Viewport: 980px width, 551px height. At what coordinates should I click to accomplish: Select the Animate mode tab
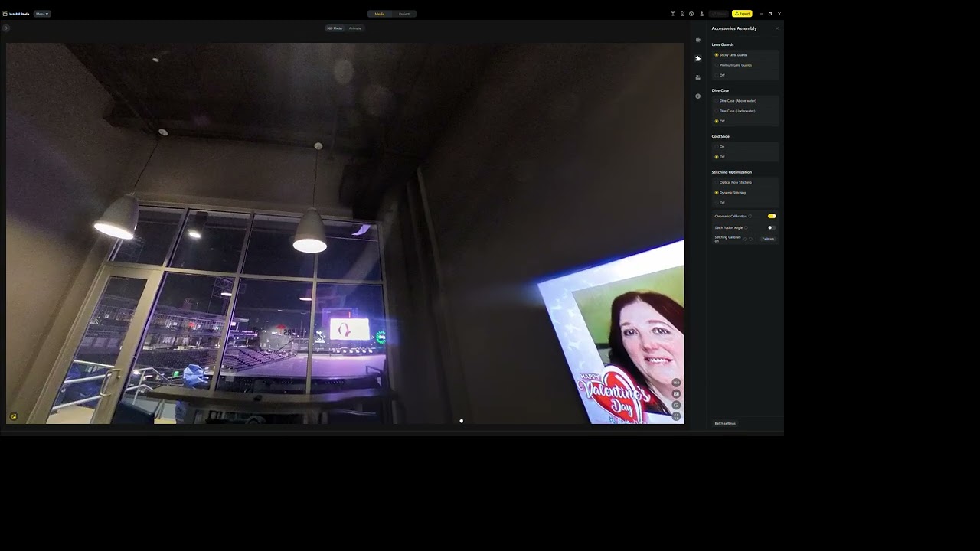tap(355, 28)
